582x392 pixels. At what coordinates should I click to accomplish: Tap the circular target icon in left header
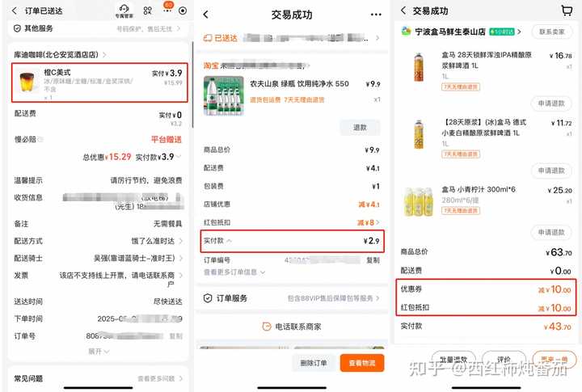click(x=183, y=11)
